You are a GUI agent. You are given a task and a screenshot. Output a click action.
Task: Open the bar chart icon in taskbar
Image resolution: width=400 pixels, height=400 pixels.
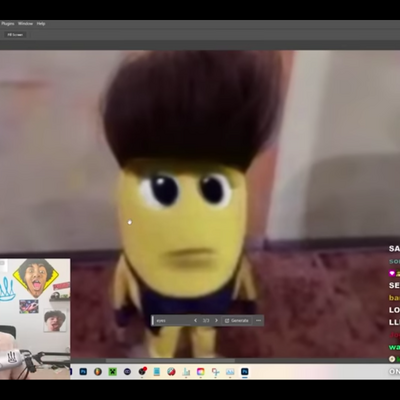[x=186, y=371]
